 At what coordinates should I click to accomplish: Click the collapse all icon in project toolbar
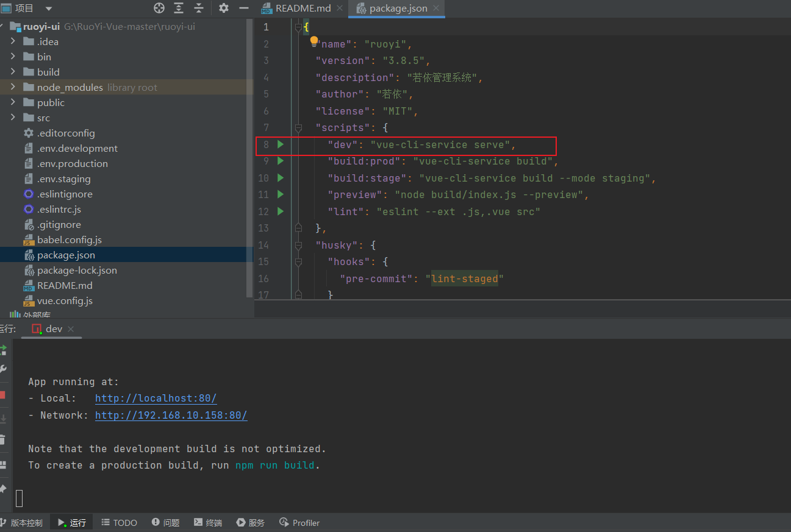pyautogui.click(x=199, y=8)
